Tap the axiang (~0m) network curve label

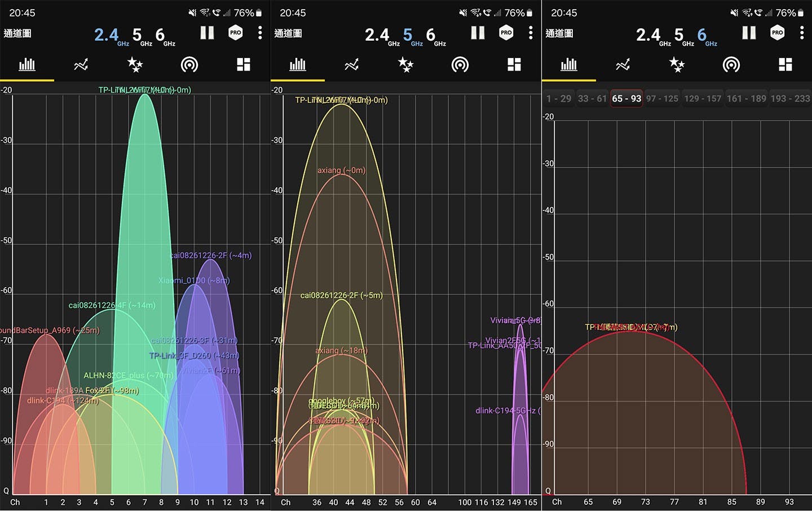pos(341,170)
